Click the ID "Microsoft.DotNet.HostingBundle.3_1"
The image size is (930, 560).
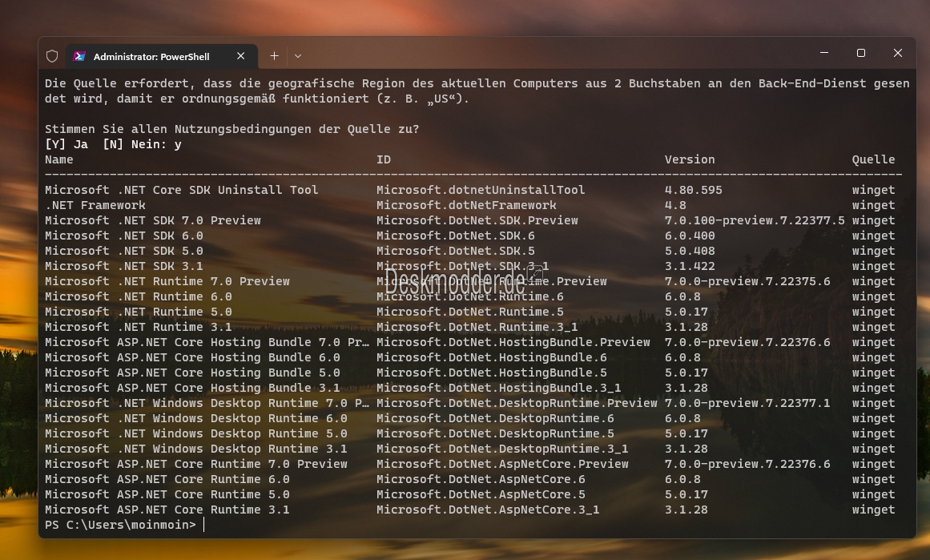point(499,389)
